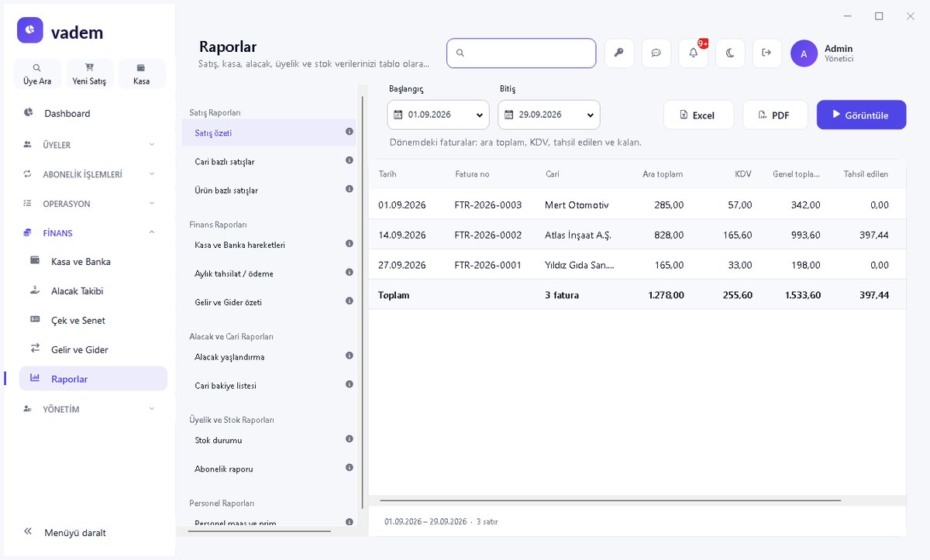Expand the YÖNETİM section
This screenshot has height=560, width=930.
click(89, 409)
